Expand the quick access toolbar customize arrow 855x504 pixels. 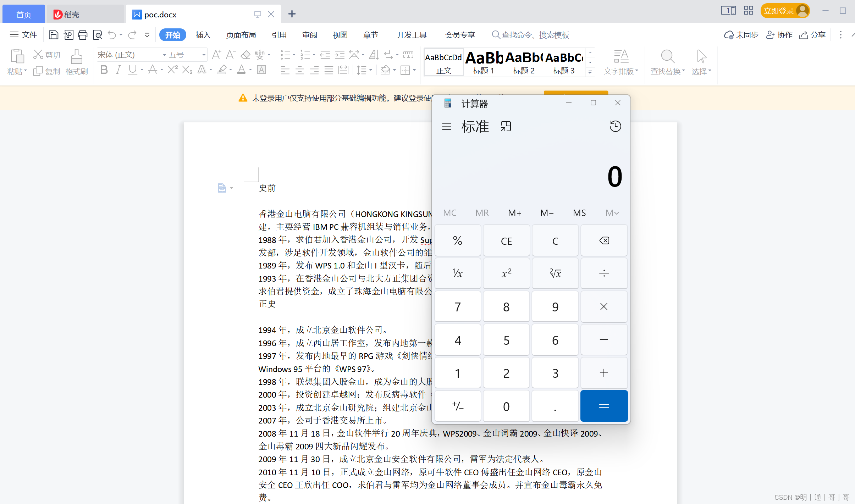click(x=147, y=35)
